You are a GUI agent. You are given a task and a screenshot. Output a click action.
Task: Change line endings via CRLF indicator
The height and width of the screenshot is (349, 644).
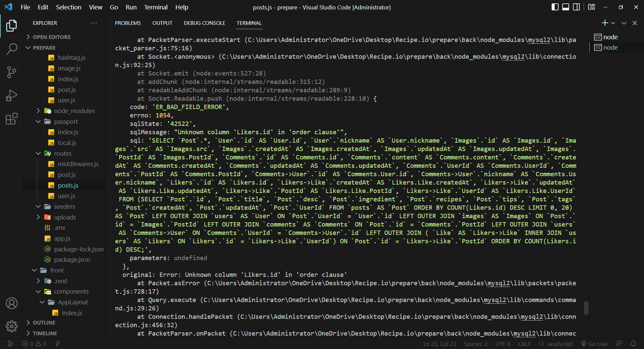pyautogui.click(x=525, y=344)
